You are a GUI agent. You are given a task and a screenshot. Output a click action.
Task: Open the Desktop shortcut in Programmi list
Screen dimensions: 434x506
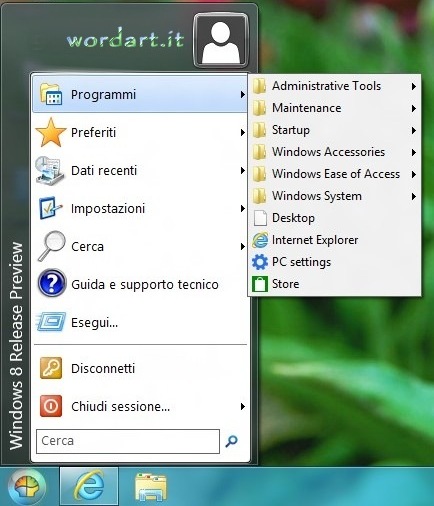pyautogui.click(x=335, y=218)
